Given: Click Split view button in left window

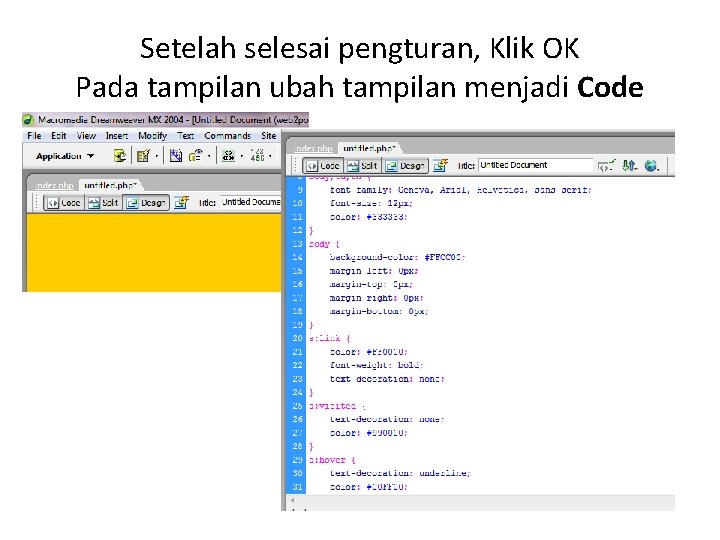Looking at the screenshot, I should (103, 202).
